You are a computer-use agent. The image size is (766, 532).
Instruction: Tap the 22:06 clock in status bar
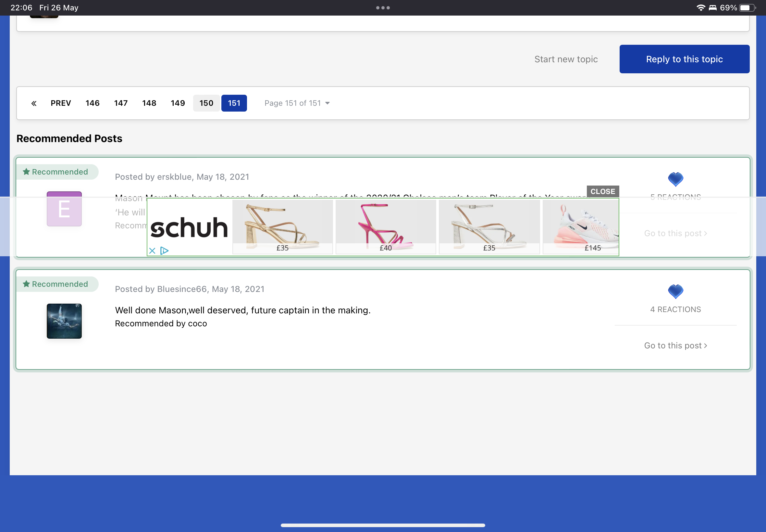tap(21, 8)
